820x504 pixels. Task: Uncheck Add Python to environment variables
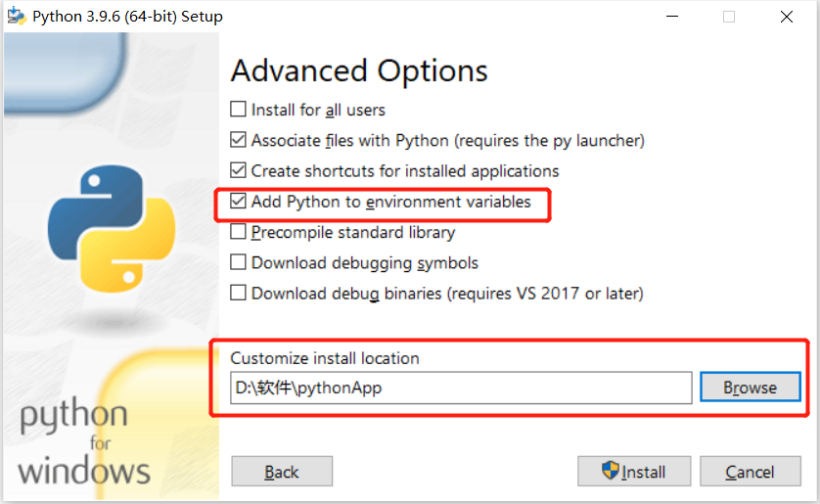tap(239, 202)
